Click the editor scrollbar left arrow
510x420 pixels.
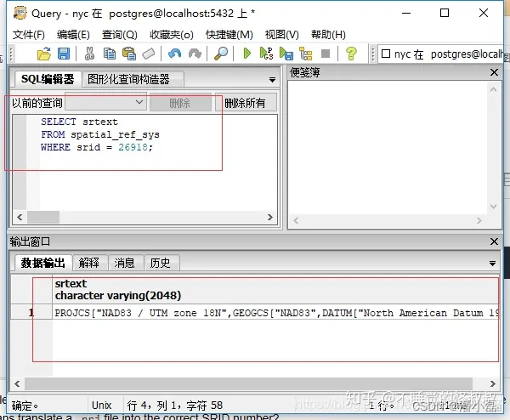tap(20, 217)
